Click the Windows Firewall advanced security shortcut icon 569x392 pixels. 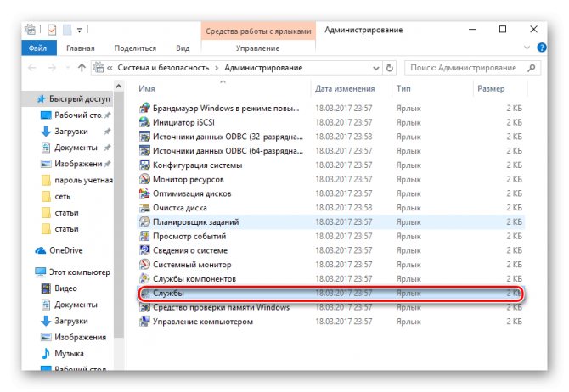pos(144,108)
